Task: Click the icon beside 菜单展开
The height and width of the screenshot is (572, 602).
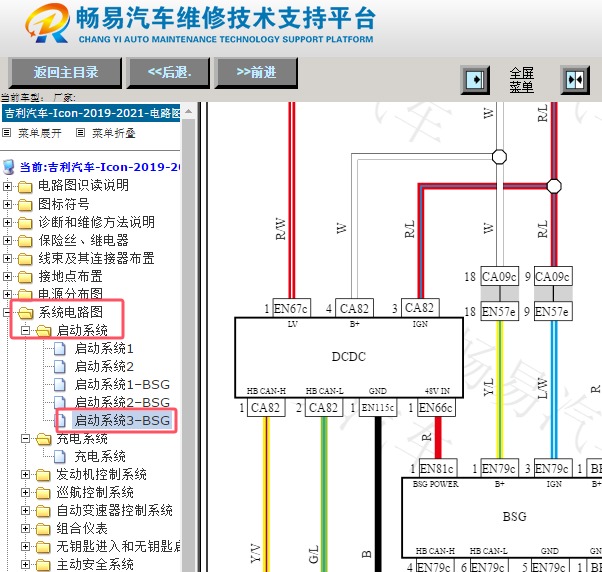Action: click(x=7, y=133)
